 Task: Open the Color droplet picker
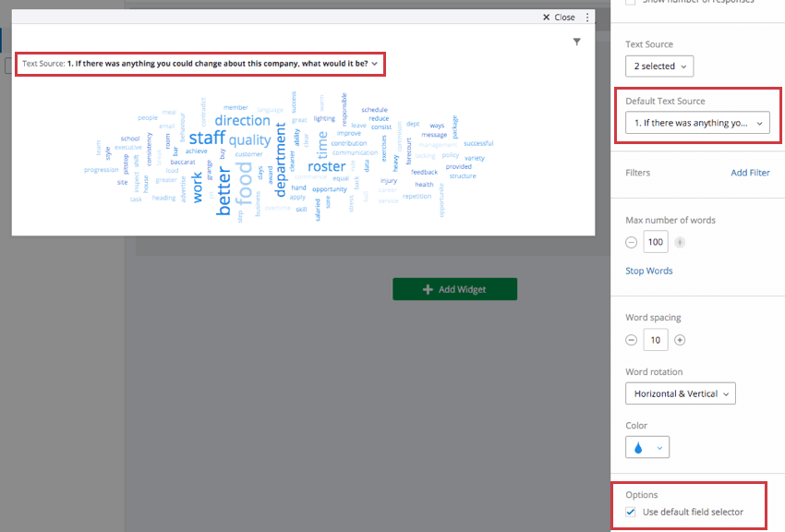coord(646,447)
